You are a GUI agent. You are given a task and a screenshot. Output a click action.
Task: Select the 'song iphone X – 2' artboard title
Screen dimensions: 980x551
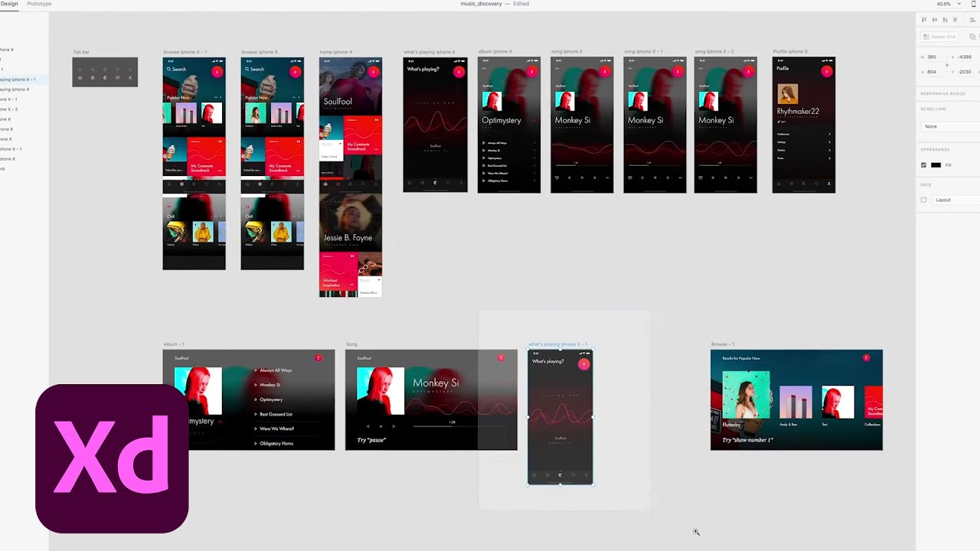click(x=714, y=51)
